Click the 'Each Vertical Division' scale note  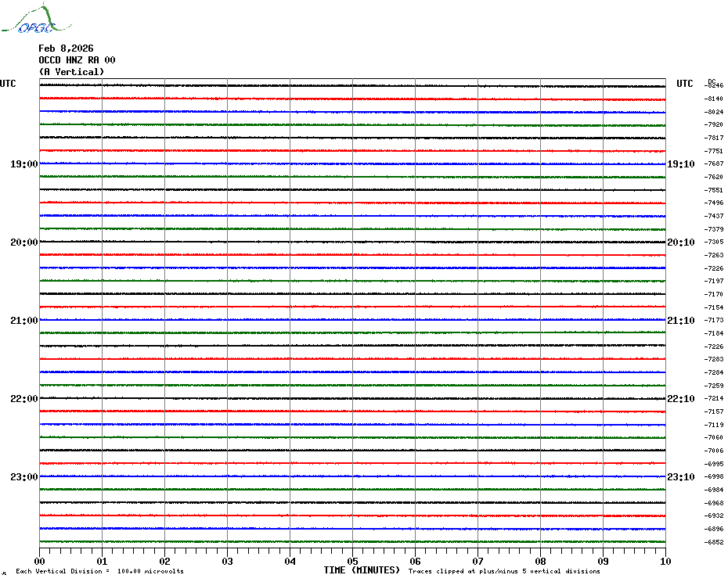pos(99,572)
